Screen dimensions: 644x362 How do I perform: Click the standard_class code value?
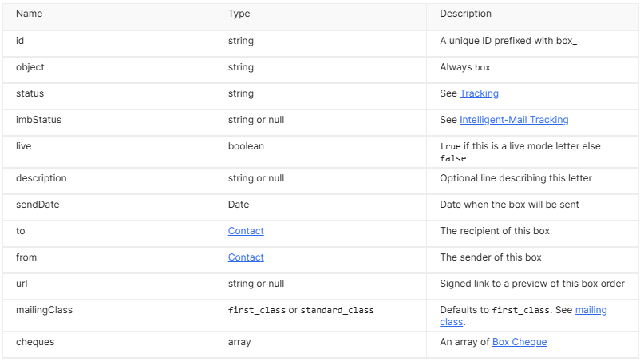click(337, 310)
